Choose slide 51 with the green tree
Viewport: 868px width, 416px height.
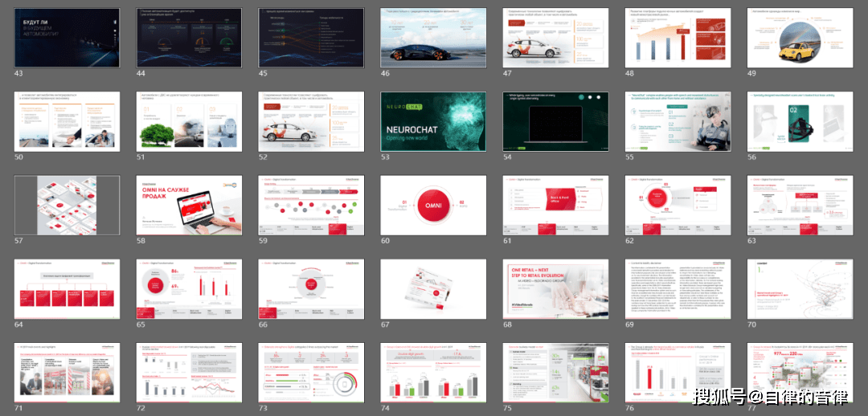[189, 121]
